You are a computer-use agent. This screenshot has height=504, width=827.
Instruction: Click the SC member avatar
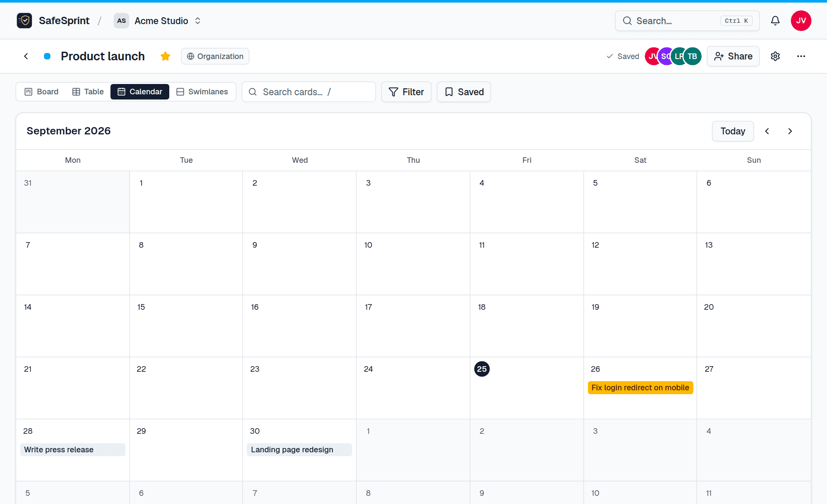coord(665,56)
